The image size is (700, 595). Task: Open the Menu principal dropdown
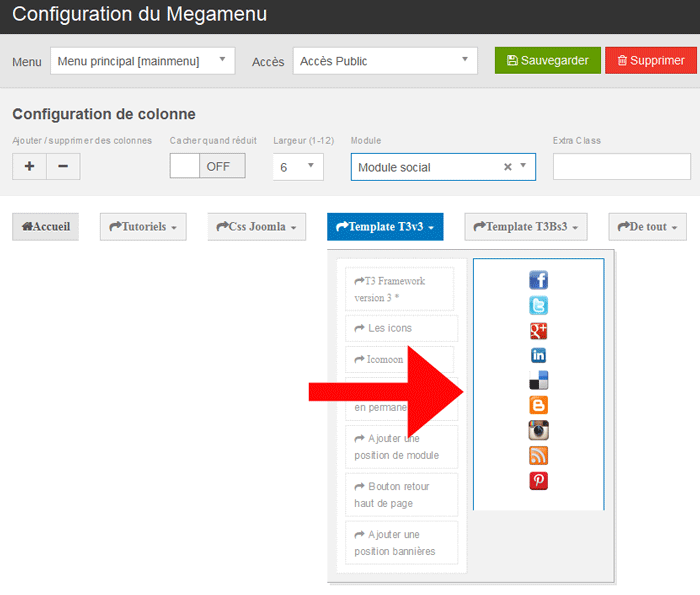tap(142, 61)
